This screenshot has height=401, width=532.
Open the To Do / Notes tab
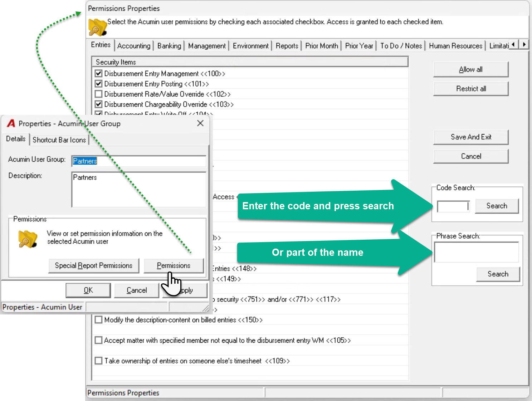point(401,46)
